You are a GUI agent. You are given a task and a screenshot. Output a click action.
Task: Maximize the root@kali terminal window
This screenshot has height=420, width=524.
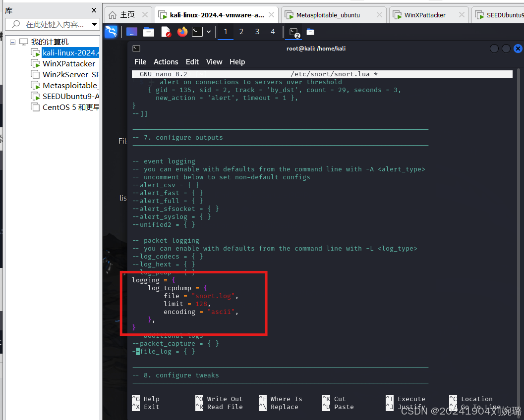(x=506, y=49)
